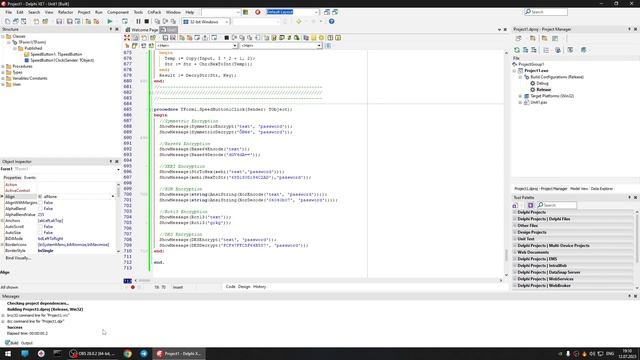Expand the Target Platforms (Win32) node
This screenshot has height=360, width=640.
click(520, 96)
